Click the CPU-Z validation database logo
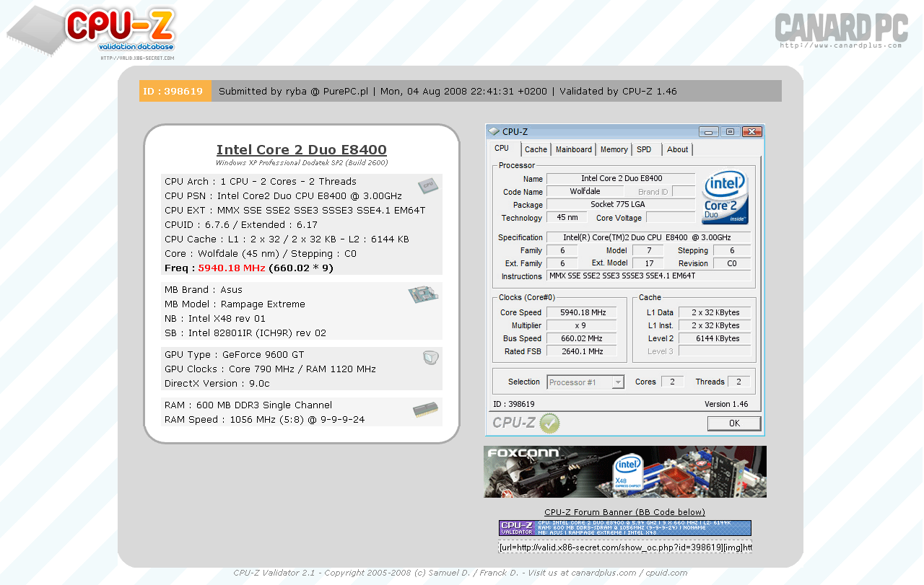Screen dimensions: 924x585 pyautogui.click(x=91, y=32)
